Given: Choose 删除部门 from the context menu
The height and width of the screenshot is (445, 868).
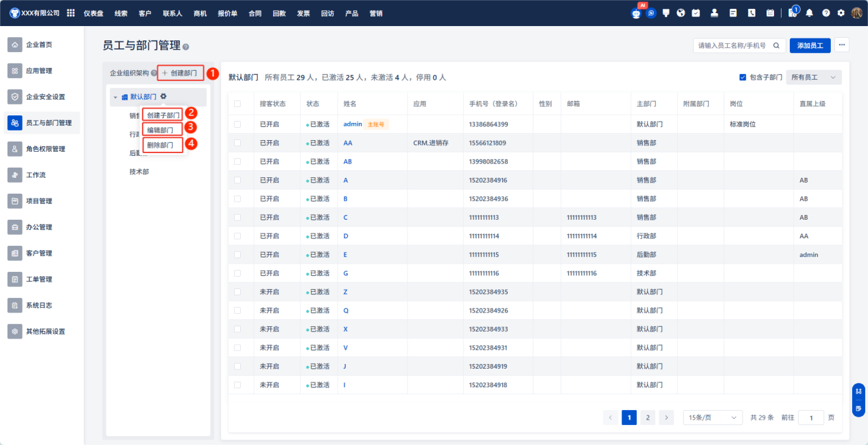Looking at the screenshot, I should pos(163,145).
